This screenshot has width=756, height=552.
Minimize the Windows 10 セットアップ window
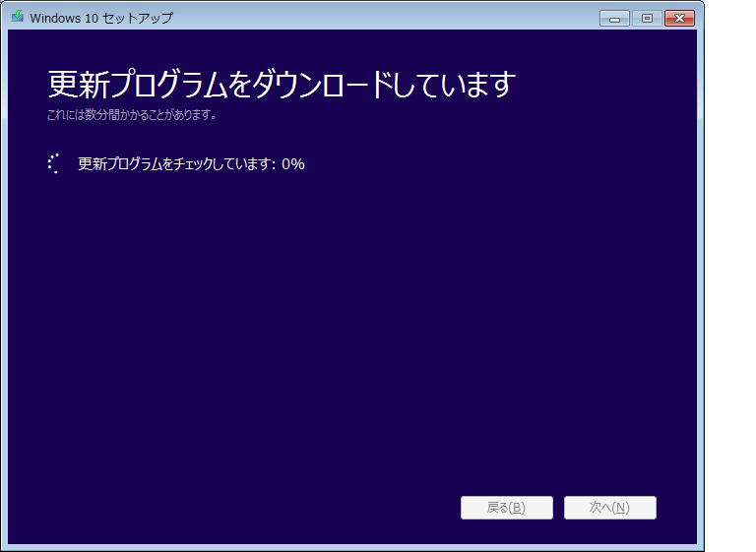point(614,19)
